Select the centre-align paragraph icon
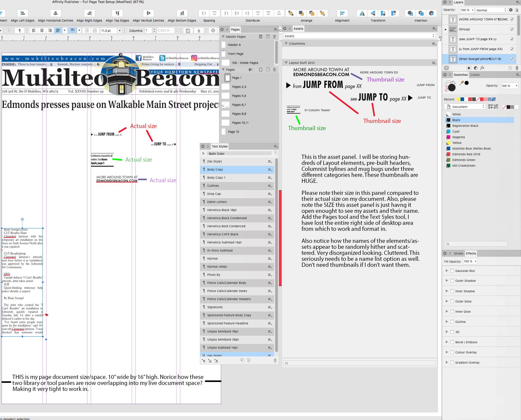This screenshot has width=521, height=420. (42, 31)
